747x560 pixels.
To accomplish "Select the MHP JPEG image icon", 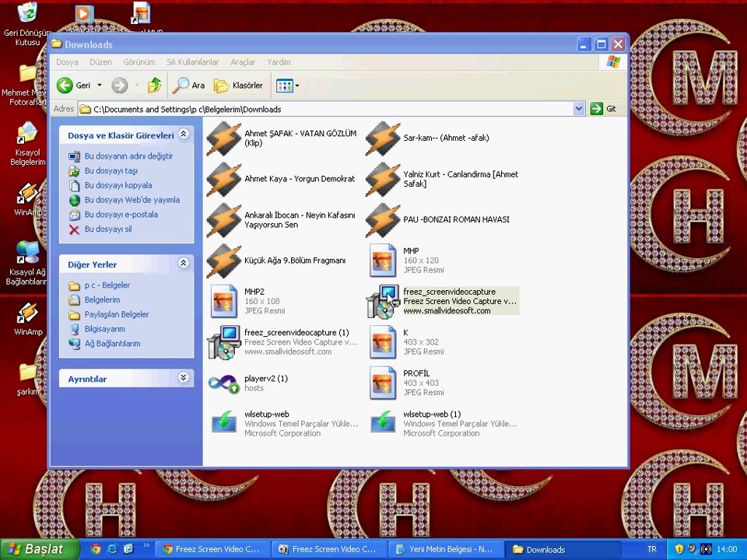I will tap(383, 260).
